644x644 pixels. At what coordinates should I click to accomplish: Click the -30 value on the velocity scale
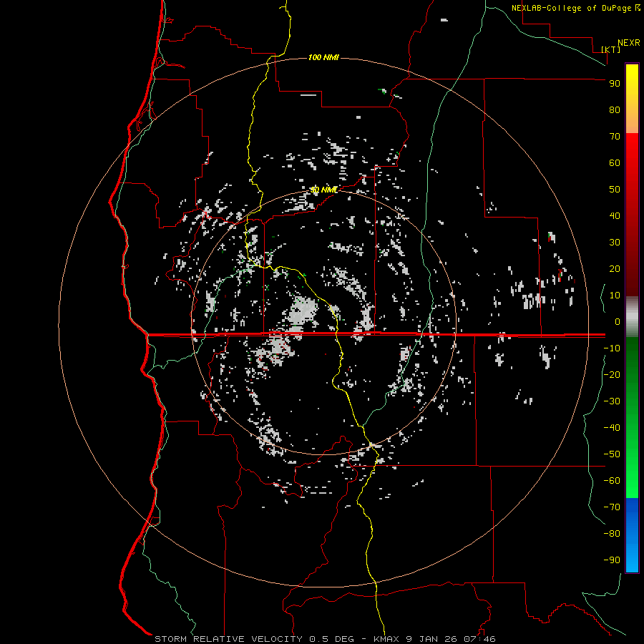click(x=612, y=401)
